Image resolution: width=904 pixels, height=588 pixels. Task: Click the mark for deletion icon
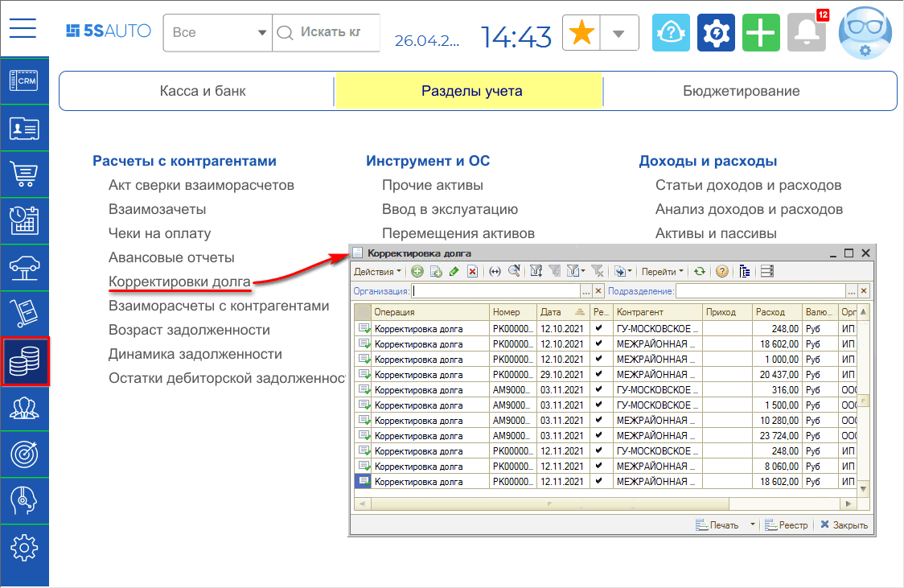473,272
